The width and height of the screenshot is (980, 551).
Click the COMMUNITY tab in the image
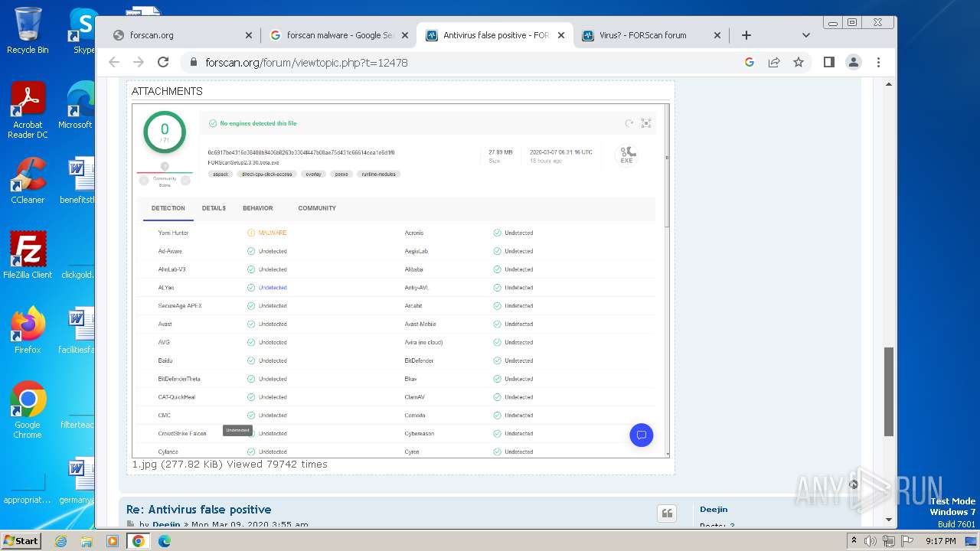coord(317,208)
